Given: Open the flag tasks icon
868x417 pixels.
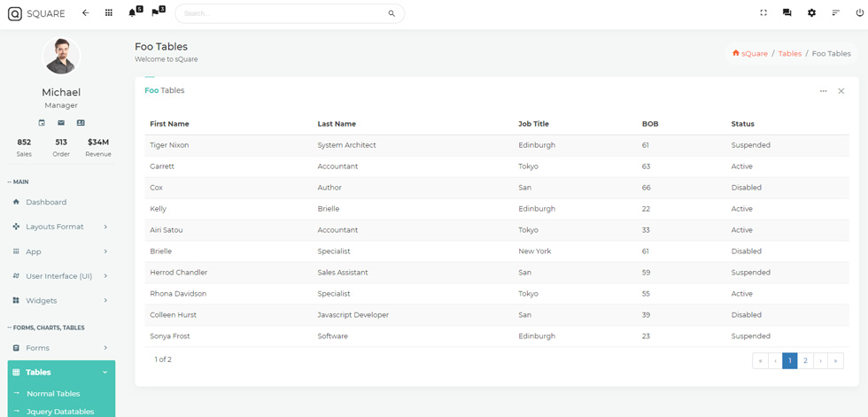Looking at the screenshot, I should (x=155, y=13).
